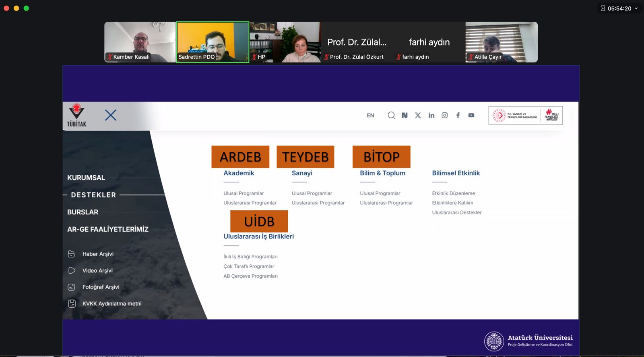Open the search magnifier icon

[x=391, y=115]
